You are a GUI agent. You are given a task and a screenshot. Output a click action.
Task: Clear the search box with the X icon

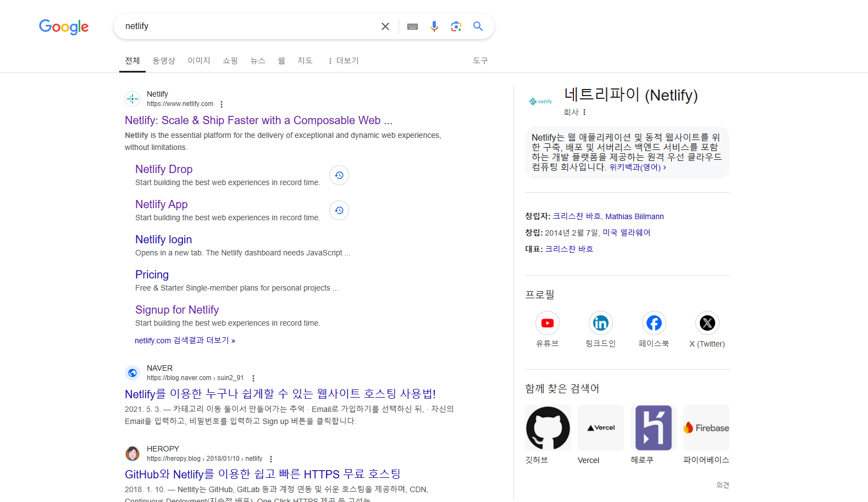pos(385,26)
